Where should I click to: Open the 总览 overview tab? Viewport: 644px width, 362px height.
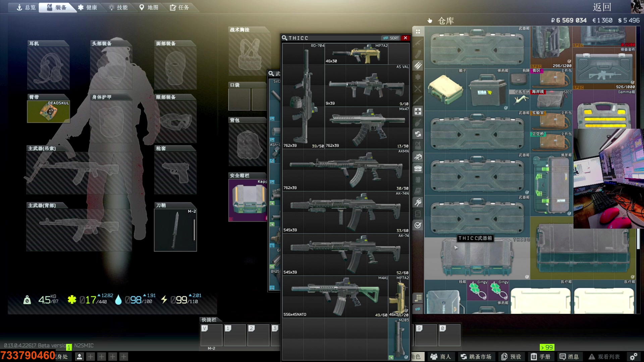(26, 7)
